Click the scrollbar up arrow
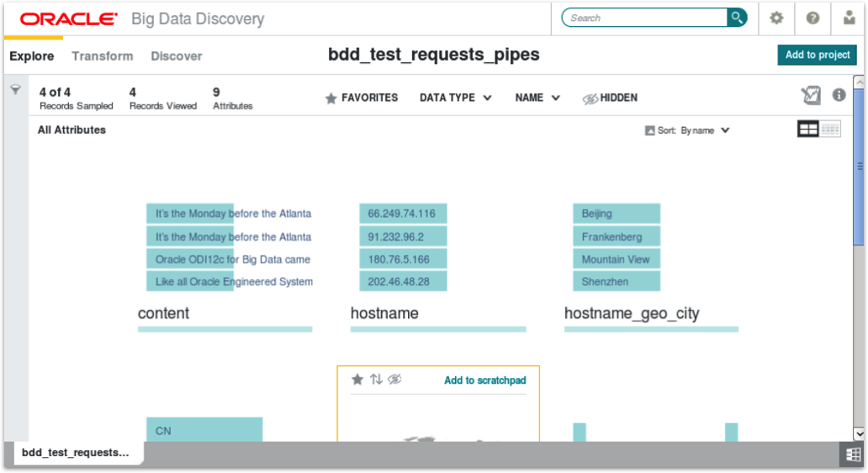Viewport: 868px width, 473px height. coord(859,82)
